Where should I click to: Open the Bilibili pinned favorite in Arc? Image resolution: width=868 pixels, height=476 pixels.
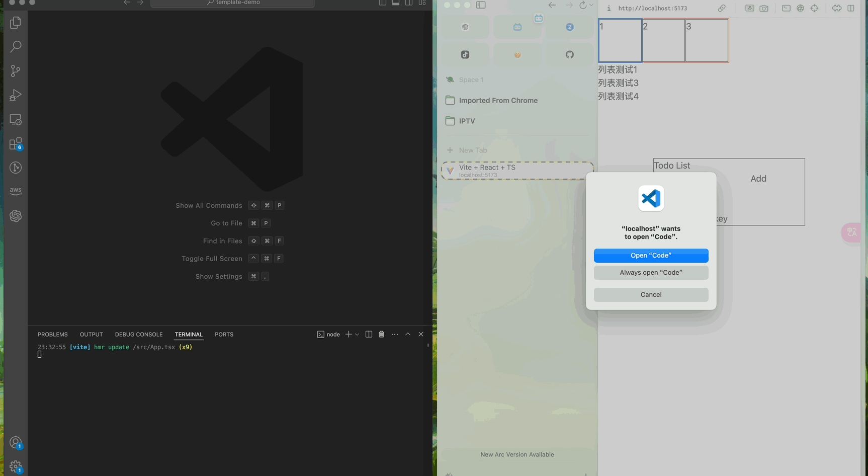(517, 27)
